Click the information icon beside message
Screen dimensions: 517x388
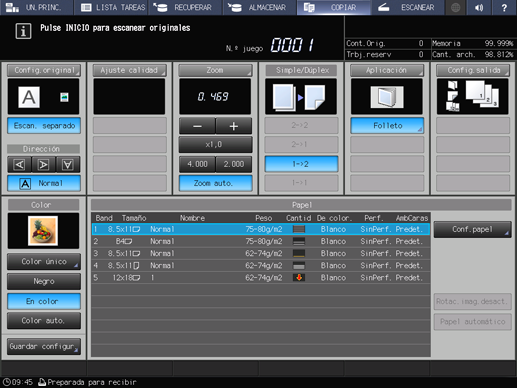(23, 31)
